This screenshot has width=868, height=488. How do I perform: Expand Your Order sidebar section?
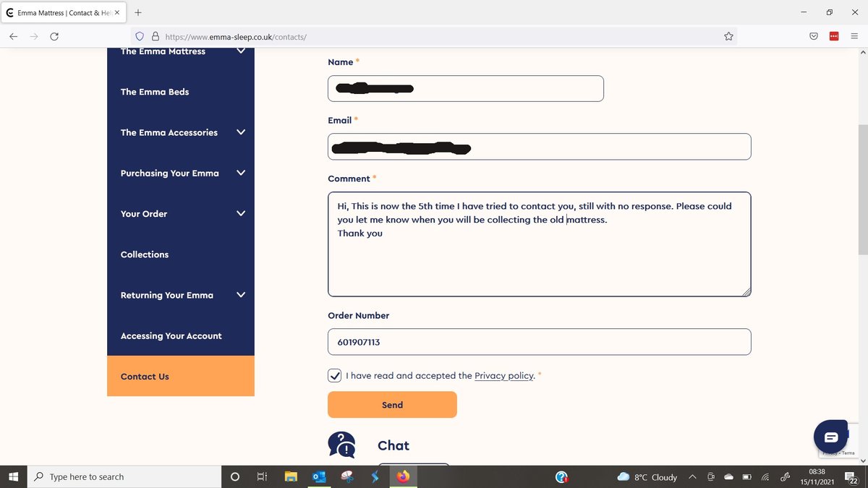241,213
